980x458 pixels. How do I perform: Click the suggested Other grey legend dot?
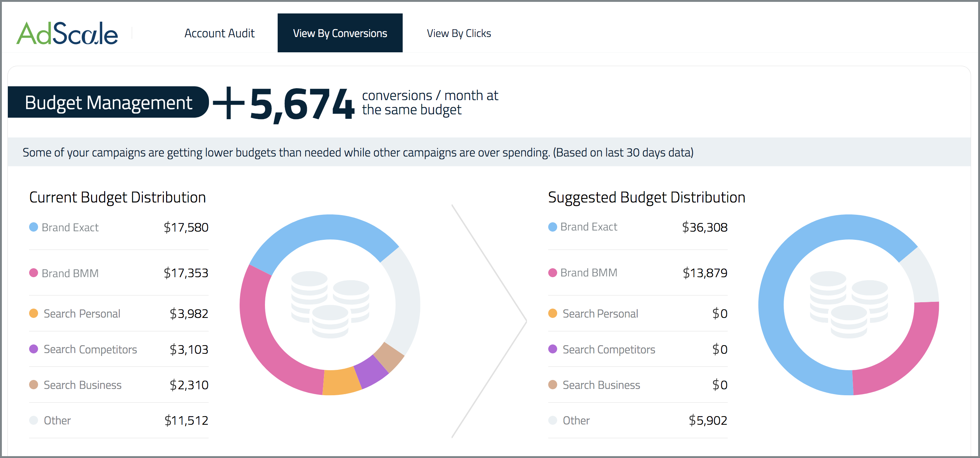tap(552, 420)
